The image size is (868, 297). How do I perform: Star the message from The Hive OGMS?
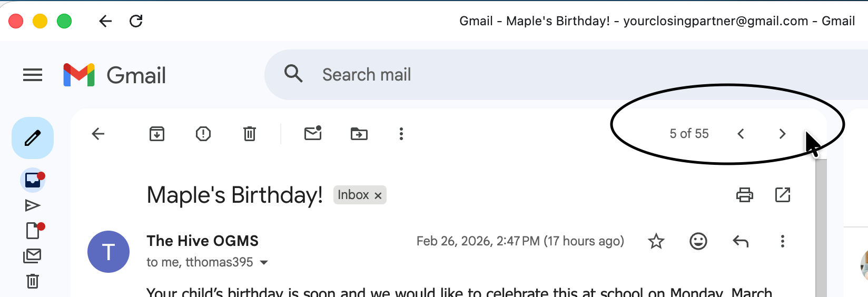(656, 241)
